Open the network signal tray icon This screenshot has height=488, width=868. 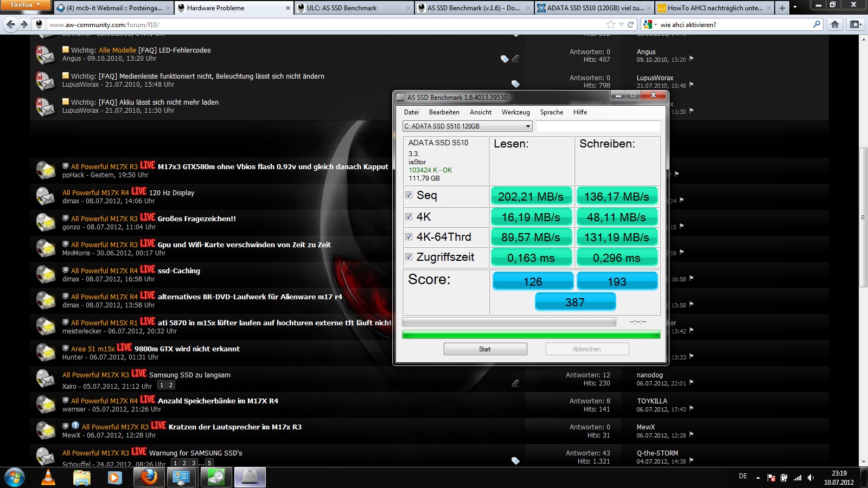797,478
